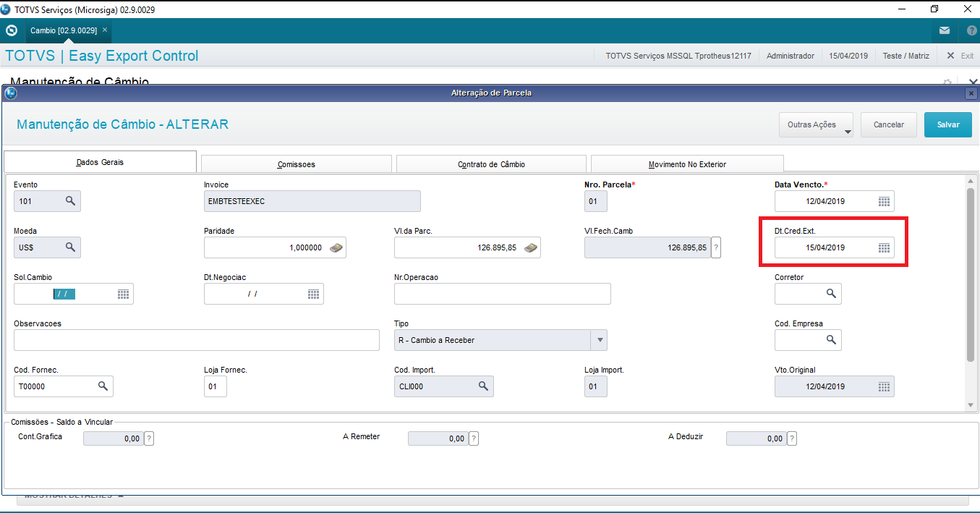The height and width of the screenshot is (513, 980).
Task: Click help mark beside A Remeter value
Action: pyautogui.click(x=474, y=438)
